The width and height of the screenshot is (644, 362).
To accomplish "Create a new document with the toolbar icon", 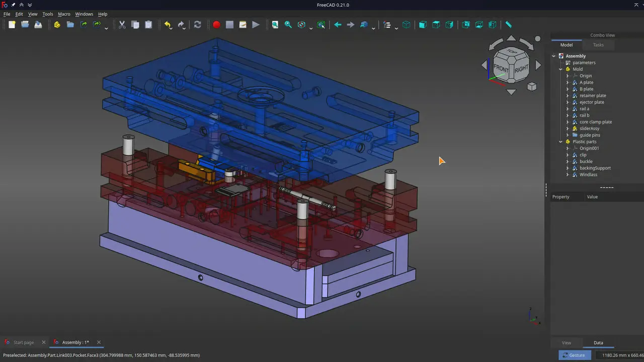I will pyautogui.click(x=12, y=25).
